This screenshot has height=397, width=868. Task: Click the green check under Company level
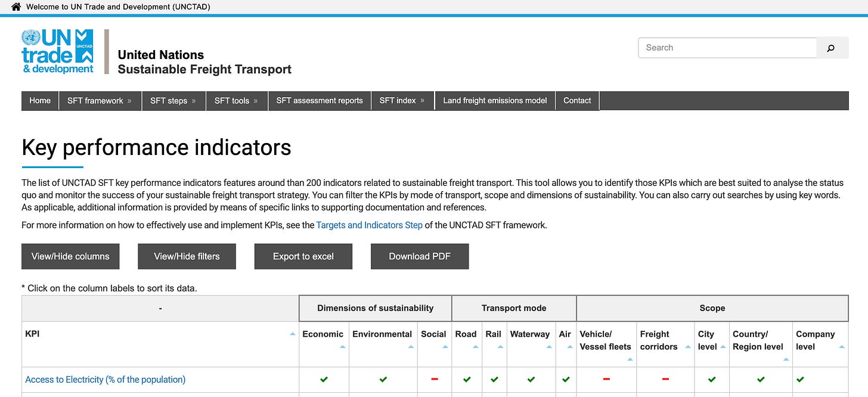tap(800, 379)
